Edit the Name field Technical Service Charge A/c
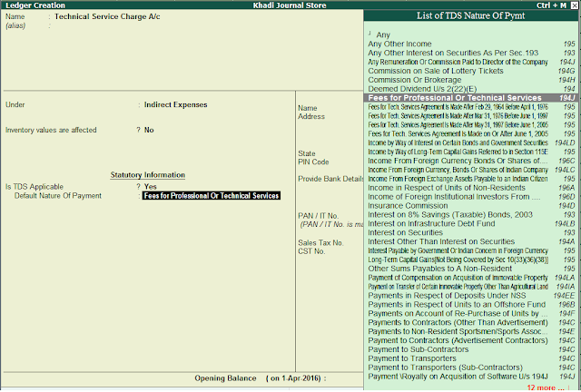581x392 pixels. [x=107, y=16]
